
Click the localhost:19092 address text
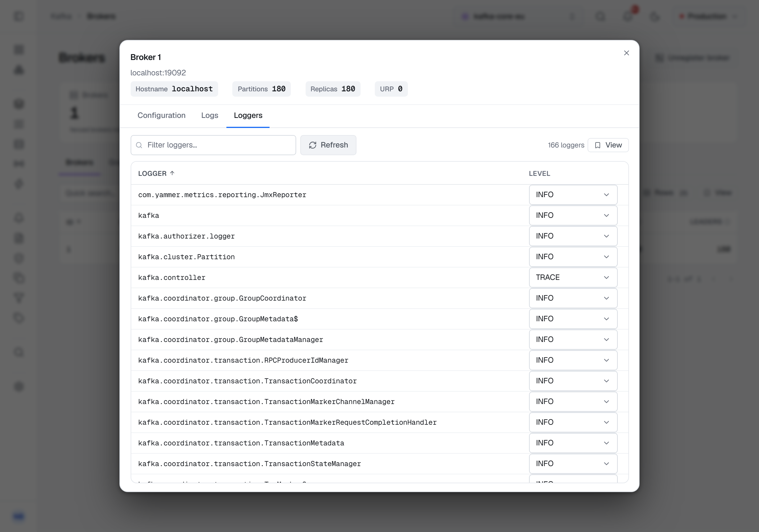click(158, 73)
